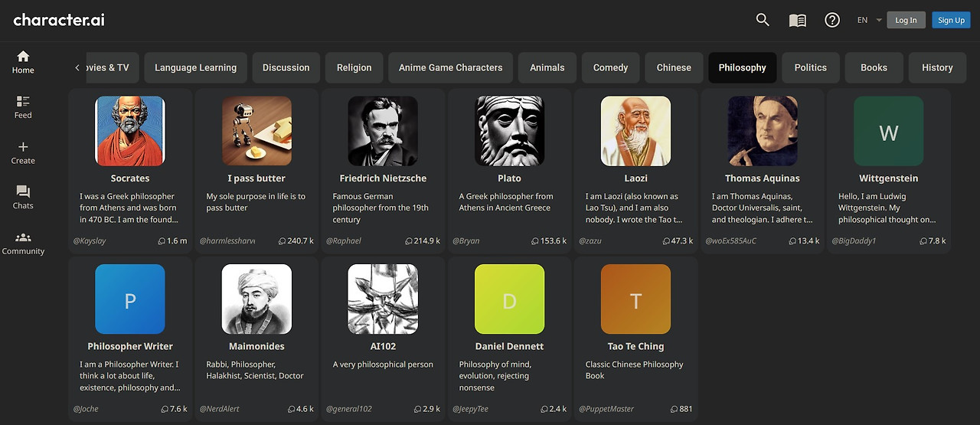Click 'My sole purpose in life' description
Image resolution: width=980 pixels, height=425 pixels.
(x=256, y=202)
